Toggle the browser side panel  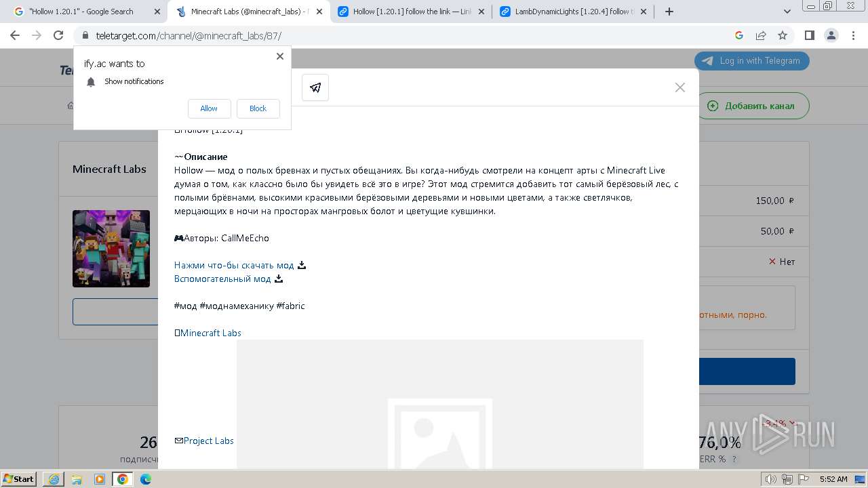809,36
